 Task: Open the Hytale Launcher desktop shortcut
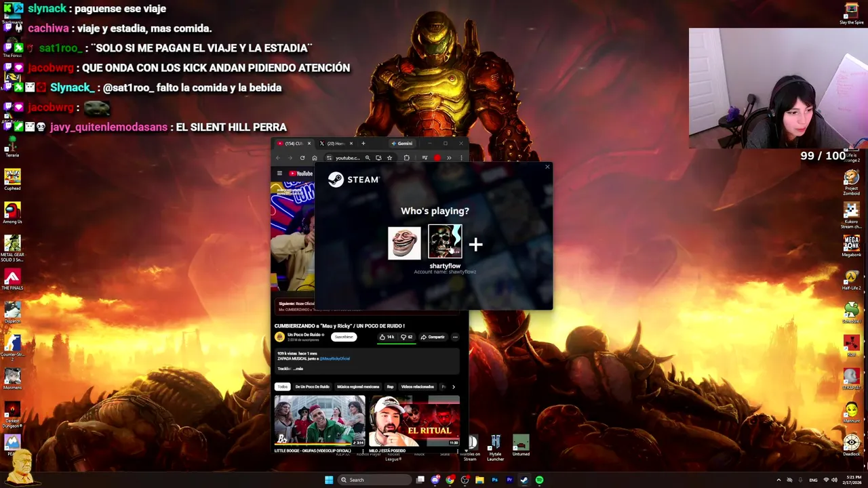[x=495, y=448]
